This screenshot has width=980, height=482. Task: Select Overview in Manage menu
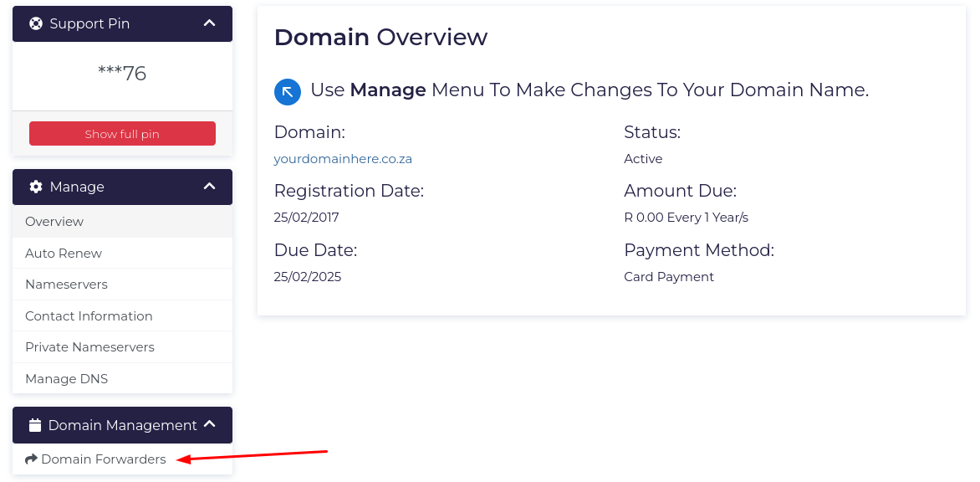54,222
